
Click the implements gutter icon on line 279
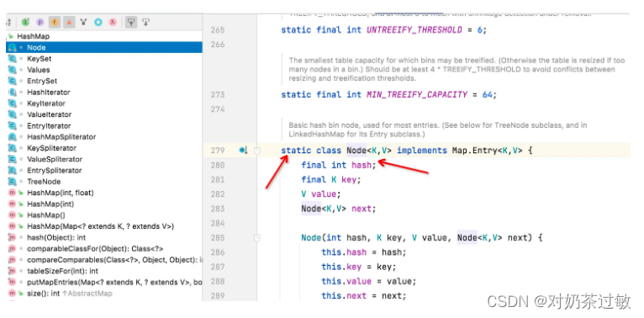pyautogui.click(x=243, y=151)
